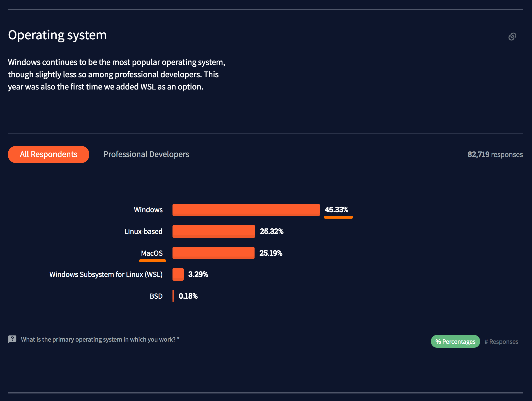Click the Linux-based bar in the chart
The width and height of the screenshot is (532, 401).
214,231
